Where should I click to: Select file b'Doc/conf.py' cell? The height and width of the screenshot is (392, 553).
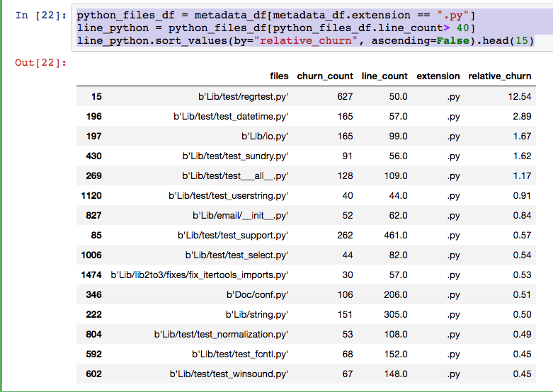coord(257,294)
